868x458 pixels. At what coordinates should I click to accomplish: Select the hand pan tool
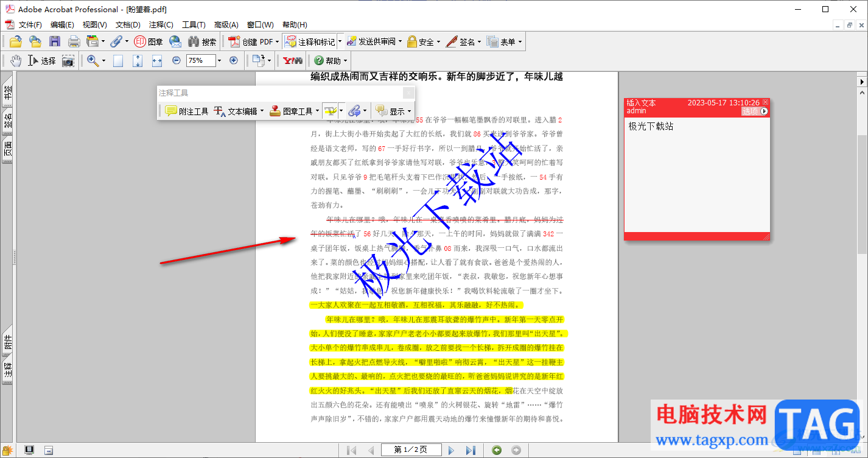click(x=15, y=60)
